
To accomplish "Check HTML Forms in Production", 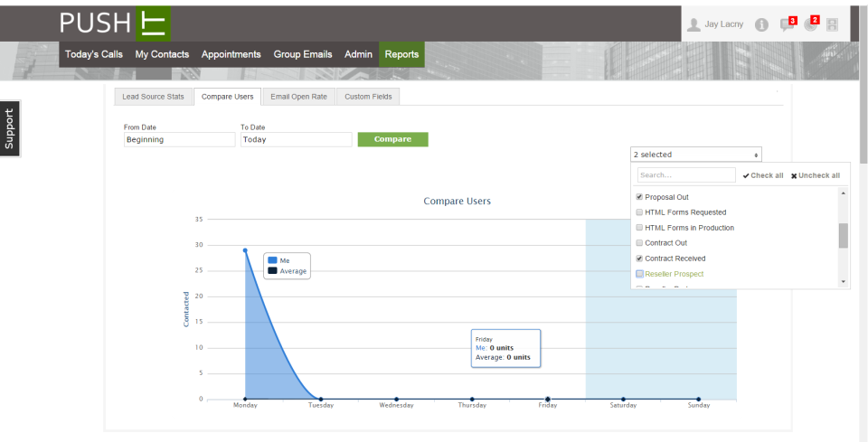I will 639,228.
